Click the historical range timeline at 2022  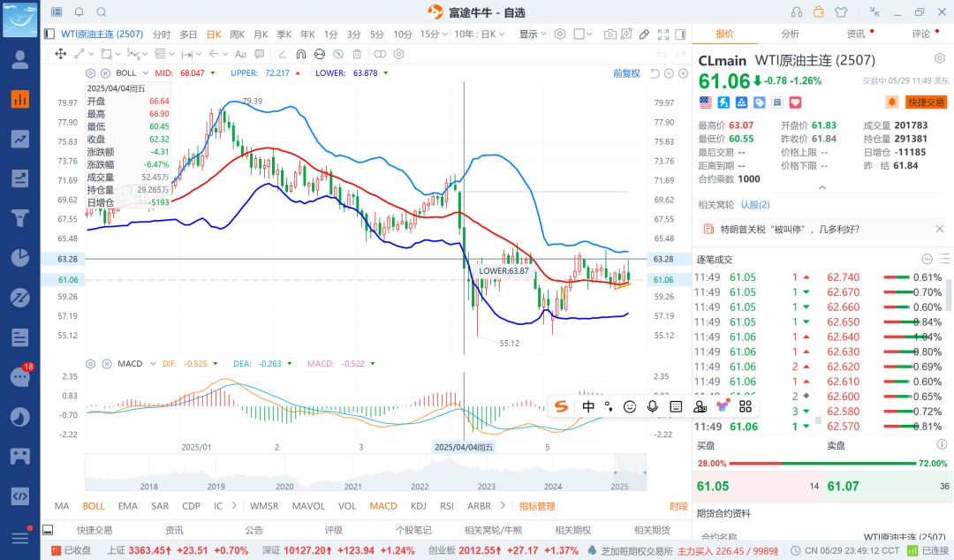point(420,487)
